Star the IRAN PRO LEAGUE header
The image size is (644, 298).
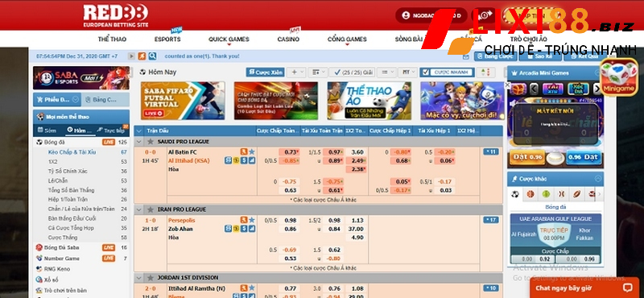coord(151,209)
